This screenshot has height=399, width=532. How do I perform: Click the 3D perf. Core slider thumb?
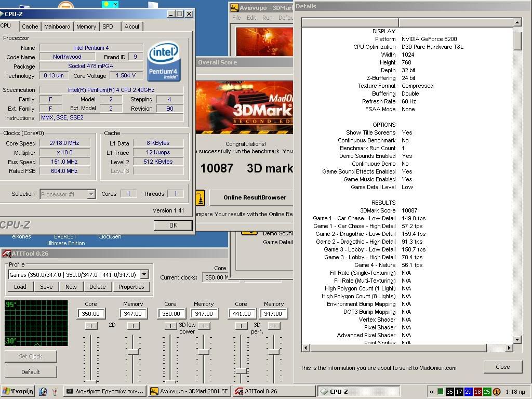(241, 371)
